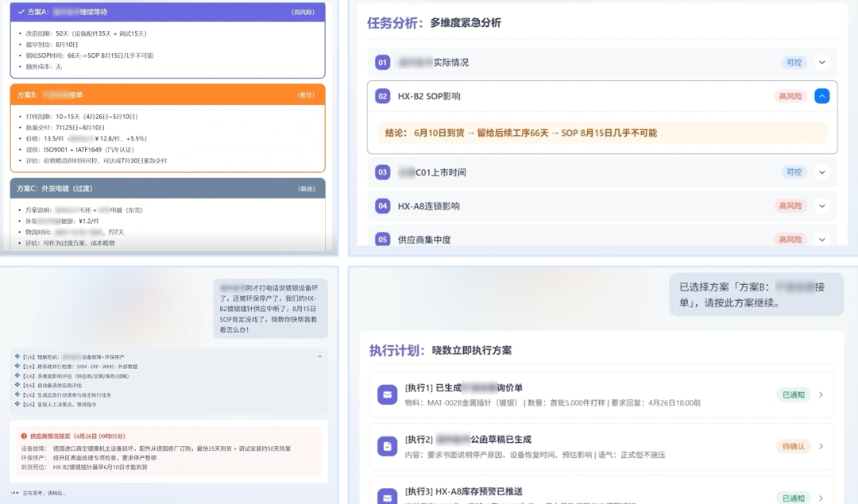Image resolution: width=858 pixels, height=504 pixels.
Task: Click the 03 badge beside C01上市时间
Action: [x=382, y=172]
